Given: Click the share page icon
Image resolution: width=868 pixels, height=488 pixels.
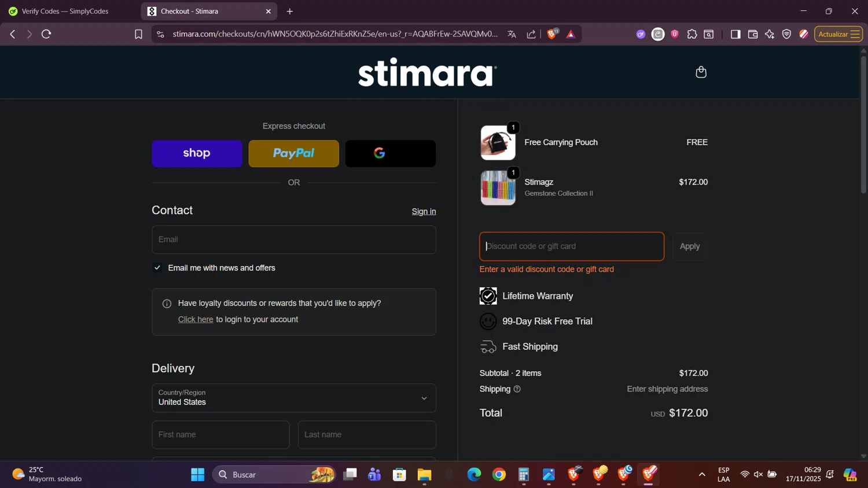Looking at the screenshot, I should (531, 34).
